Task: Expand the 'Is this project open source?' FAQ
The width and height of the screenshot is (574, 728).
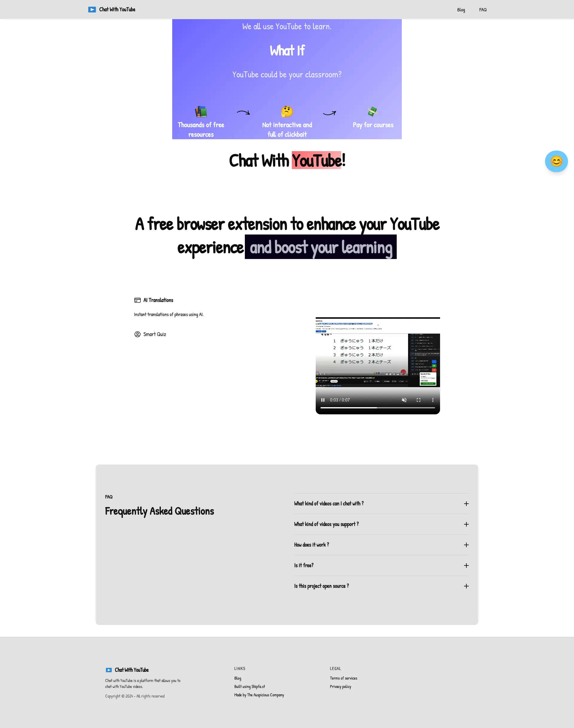Action: tap(466, 586)
